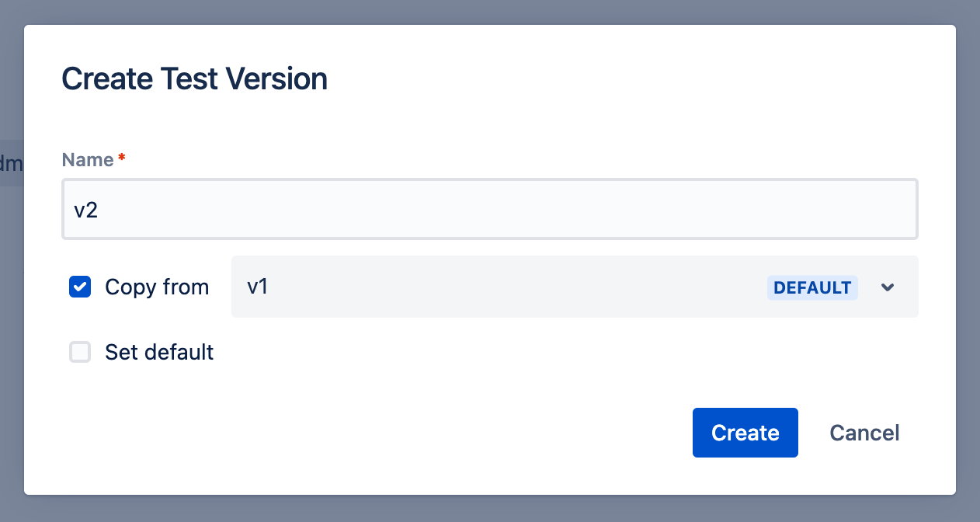
Task: Open the v1 version dropdown
Action: [575, 287]
